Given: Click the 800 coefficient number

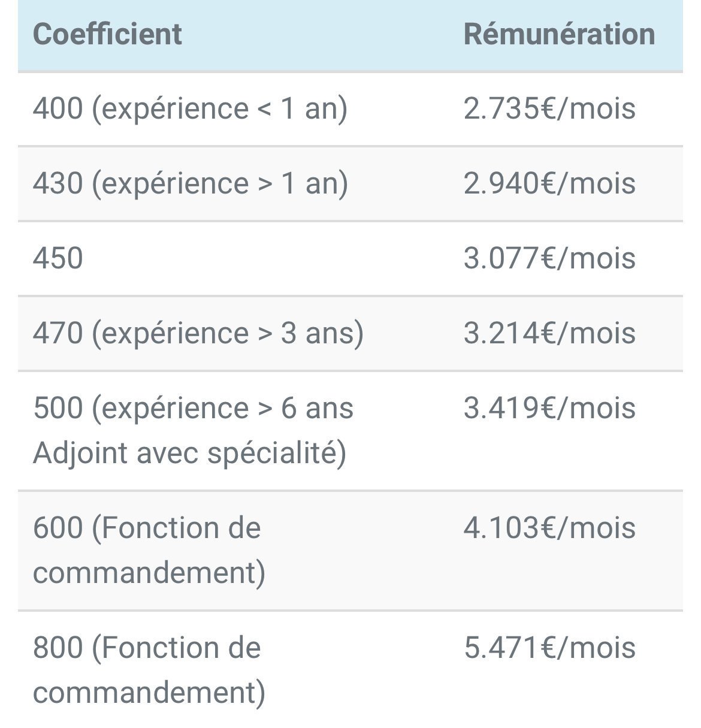Looking at the screenshot, I should [58, 648].
